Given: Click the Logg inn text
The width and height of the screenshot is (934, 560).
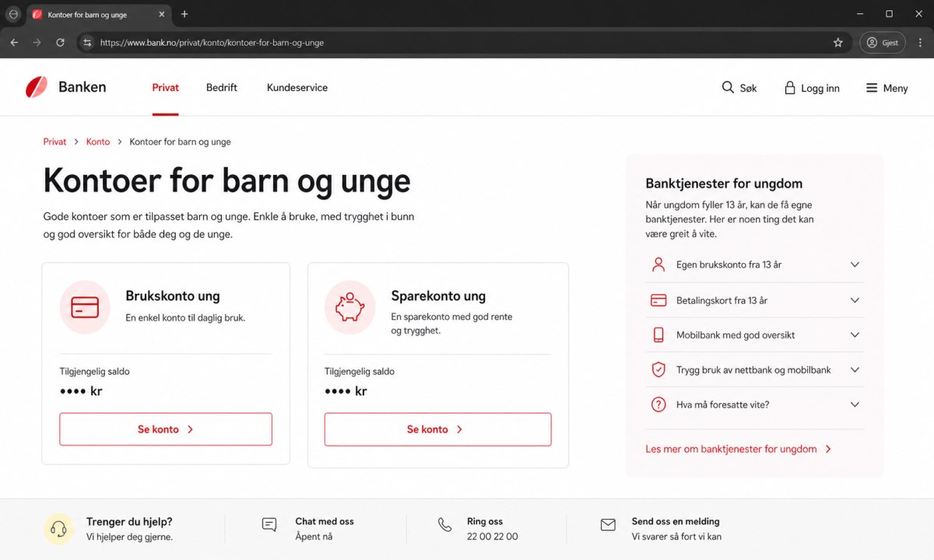Looking at the screenshot, I should (x=820, y=89).
